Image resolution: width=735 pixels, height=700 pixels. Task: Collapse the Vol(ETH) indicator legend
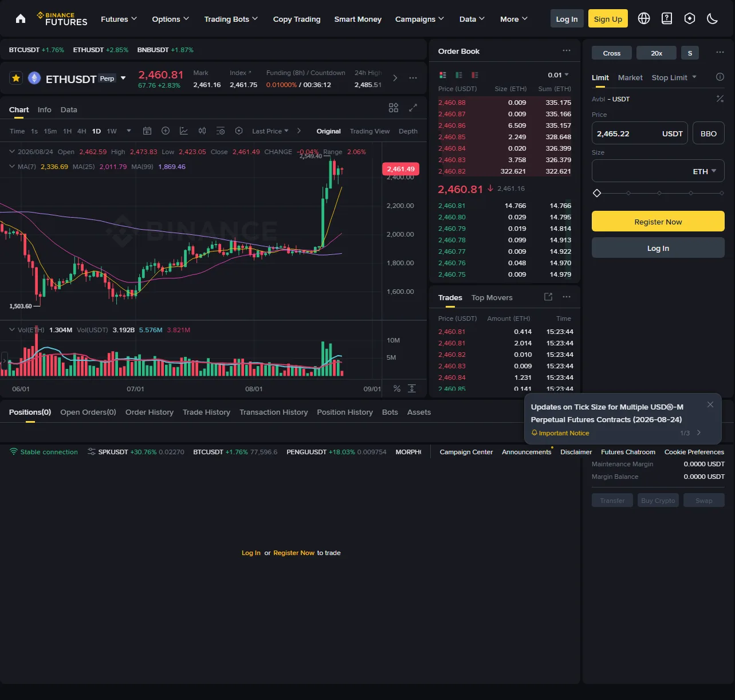point(12,330)
